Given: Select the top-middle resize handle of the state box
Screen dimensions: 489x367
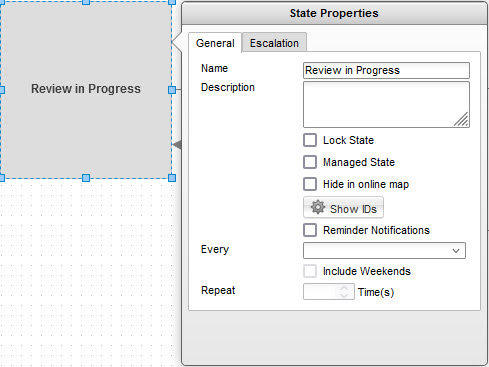Looking at the screenshot, I should pyautogui.click(x=86, y=2).
